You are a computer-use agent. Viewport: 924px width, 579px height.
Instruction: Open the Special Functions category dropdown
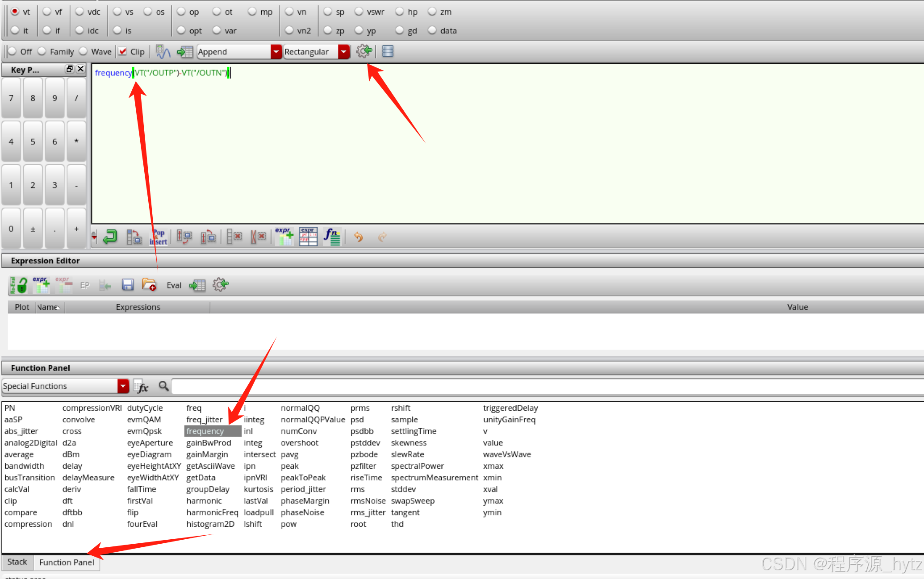point(123,386)
